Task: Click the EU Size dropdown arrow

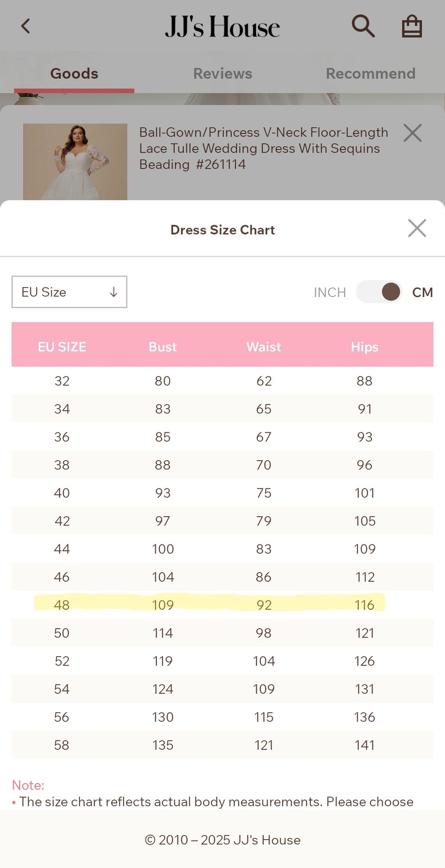Action: pyautogui.click(x=114, y=292)
